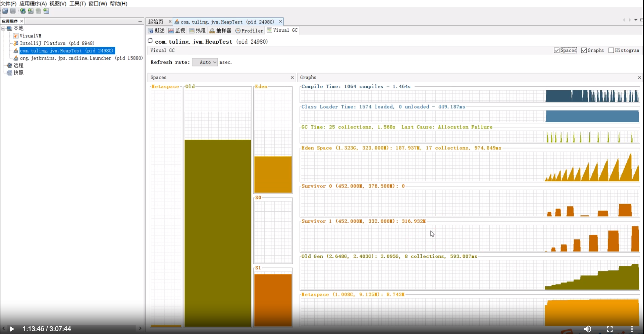The image size is (644, 334).
Task: Play the video using the play button
Action: point(12,329)
